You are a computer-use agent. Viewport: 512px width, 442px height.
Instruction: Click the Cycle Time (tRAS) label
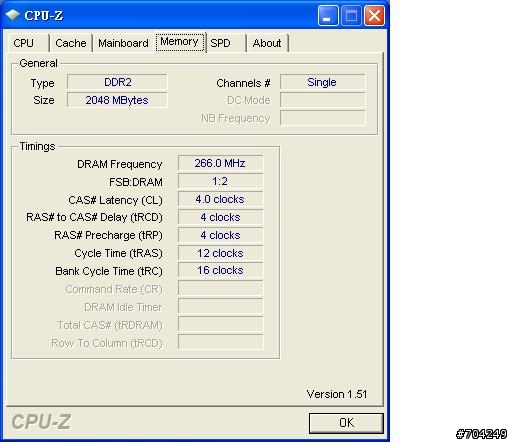coord(118,253)
